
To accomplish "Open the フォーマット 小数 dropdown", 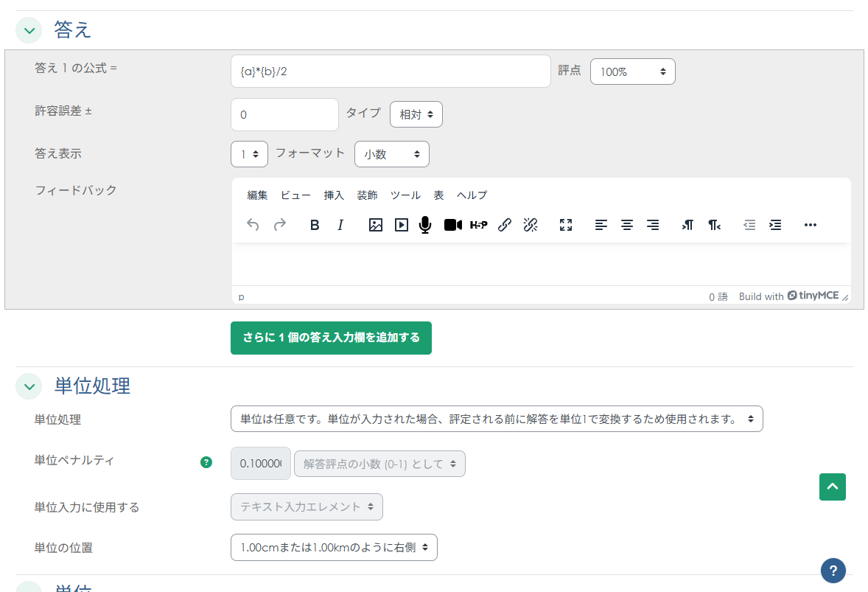I will pyautogui.click(x=391, y=154).
